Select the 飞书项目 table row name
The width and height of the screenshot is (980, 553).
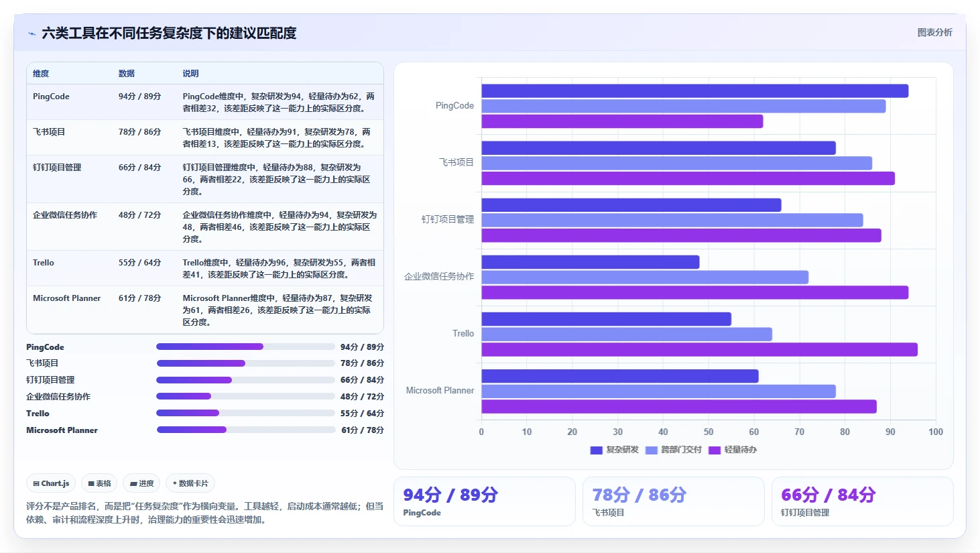pyautogui.click(x=49, y=132)
